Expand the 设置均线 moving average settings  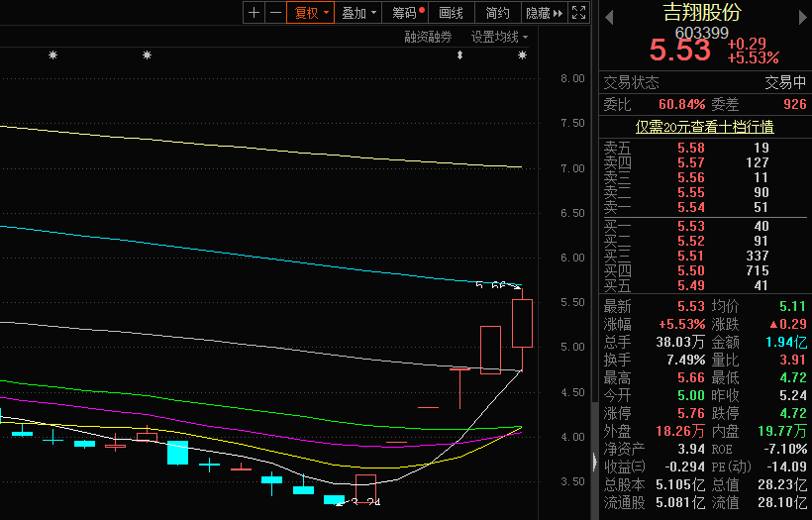[x=499, y=37]
